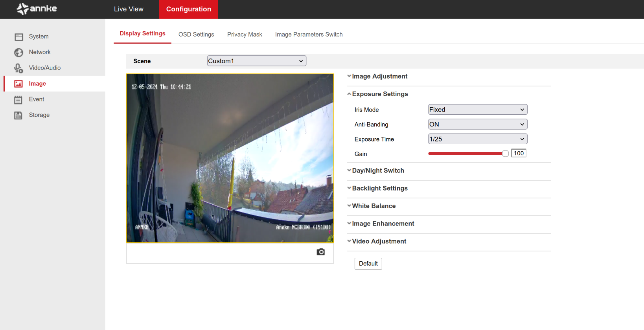The width and height of the screenshot is (644, 330).
Task: Click the Video/Audio microphone icon
Action: point(18,68)
